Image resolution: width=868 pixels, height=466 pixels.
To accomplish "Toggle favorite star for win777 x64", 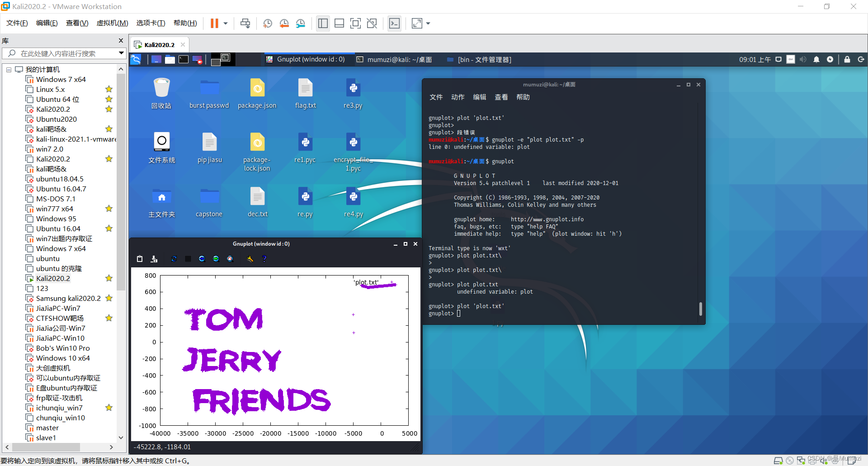I will click(109, 209).
